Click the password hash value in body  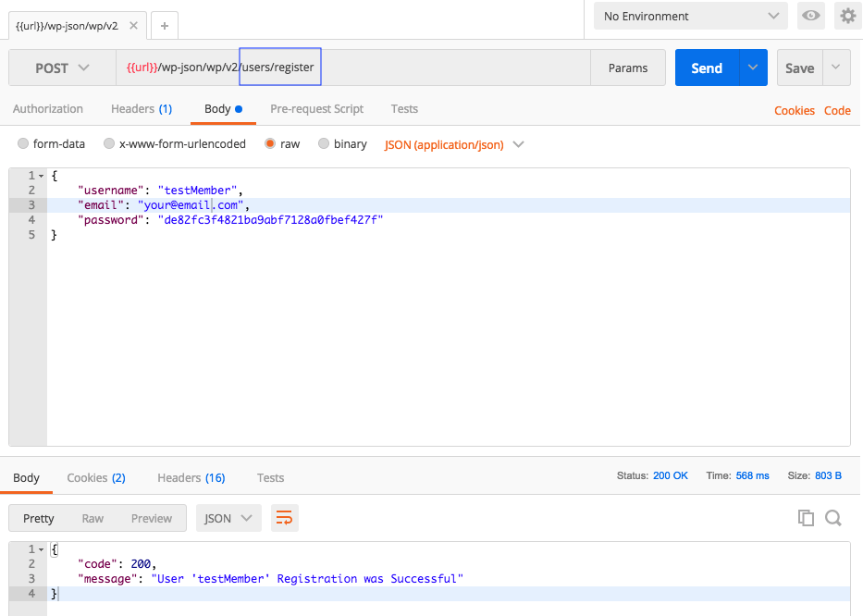coord(270,220)
